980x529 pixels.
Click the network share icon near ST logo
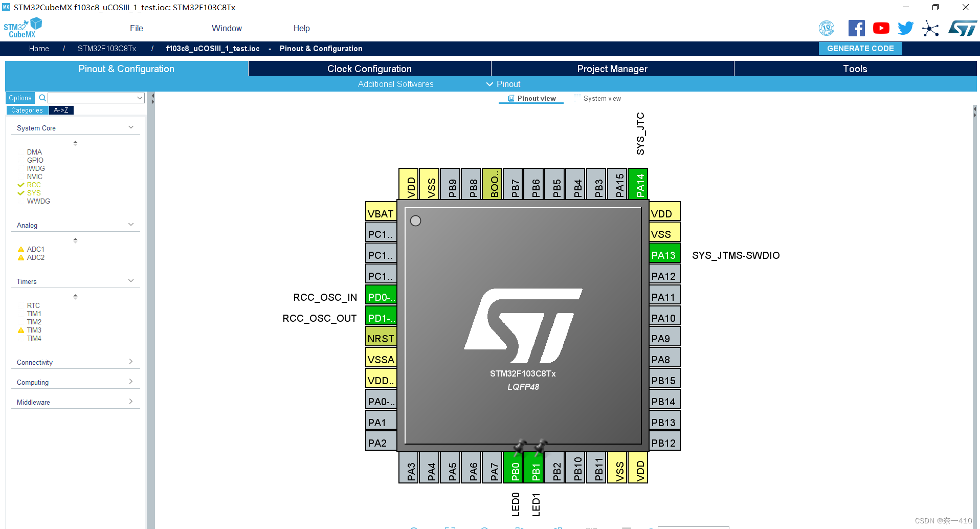pos(931,29)
